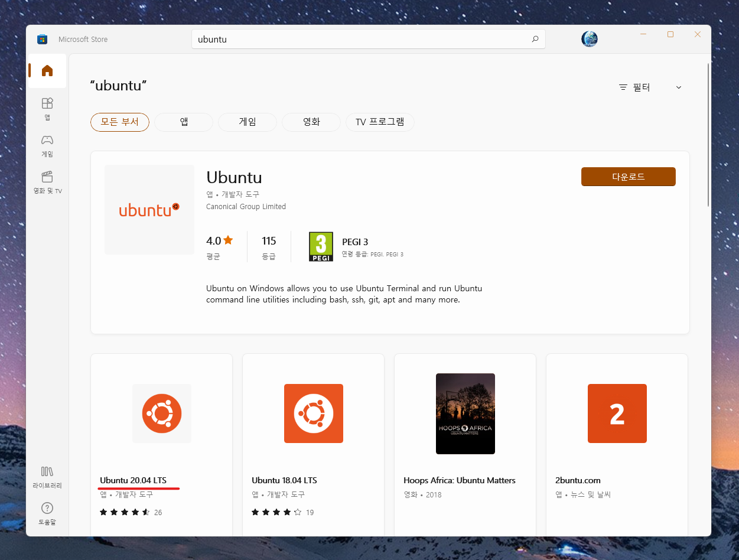
Task: Click the search box containing ubuntu
Action: click(369, 39)
